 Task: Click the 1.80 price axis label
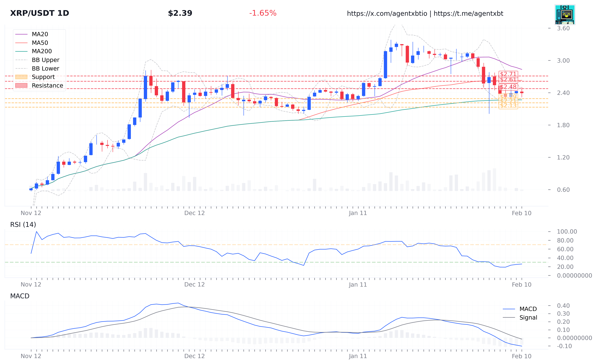563,125
